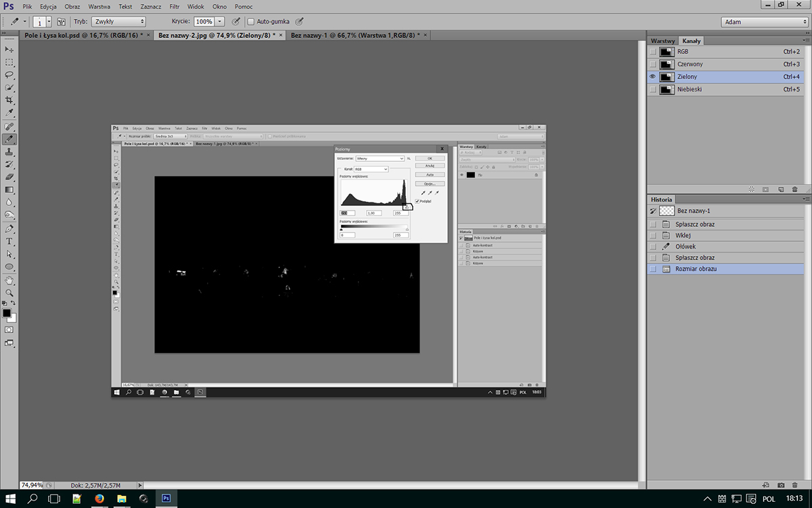Click the foreground color swatch
The width and height of the screenshot is (812, 508).
point(7,314)
